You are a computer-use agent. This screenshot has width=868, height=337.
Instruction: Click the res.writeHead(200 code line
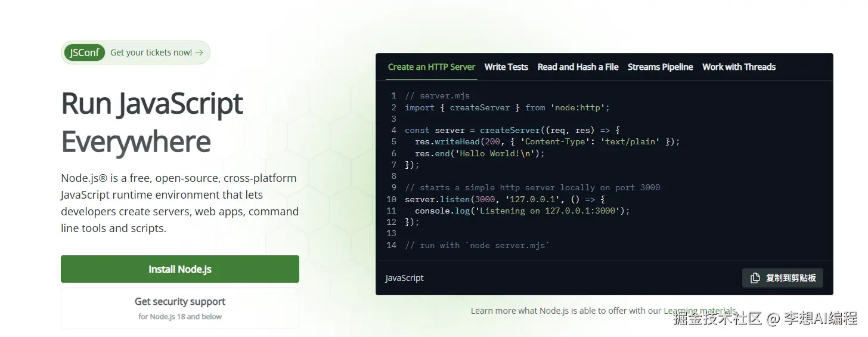tap(547, 141)
